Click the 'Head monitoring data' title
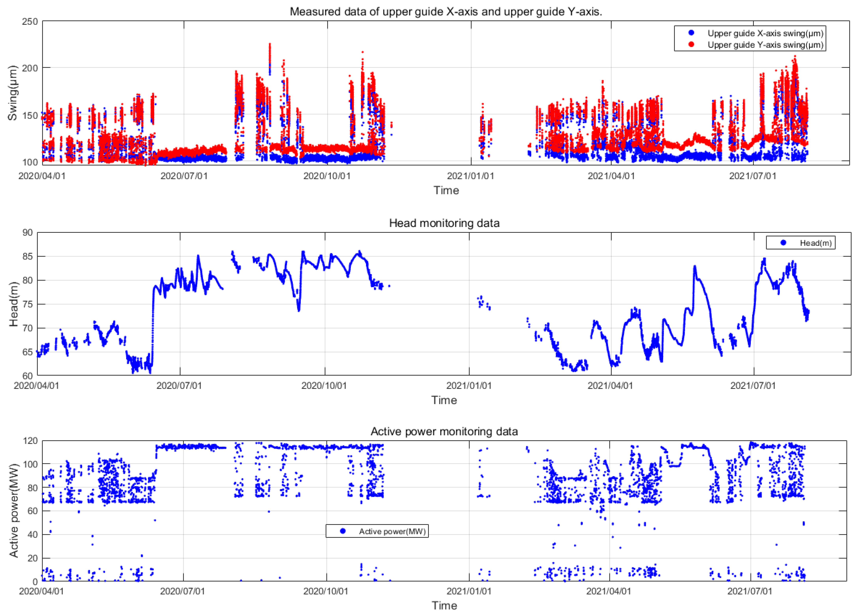Image resolution: width=855 pixels, height=616 pixels. [444, 223]
